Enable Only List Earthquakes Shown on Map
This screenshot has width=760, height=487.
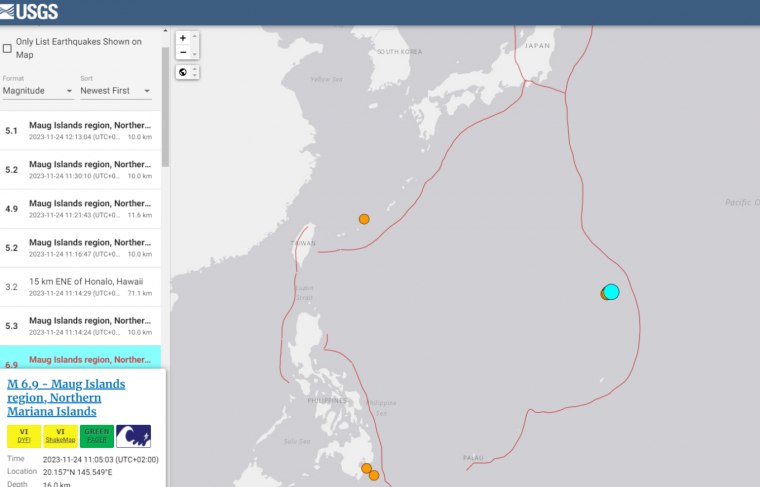pos(8,48)
